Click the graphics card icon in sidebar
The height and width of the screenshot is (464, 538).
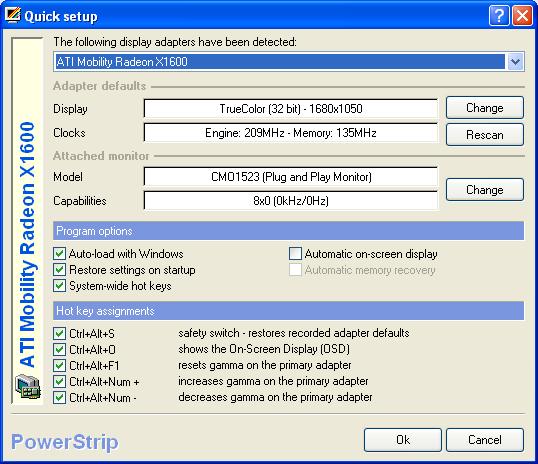coord(28,387)
